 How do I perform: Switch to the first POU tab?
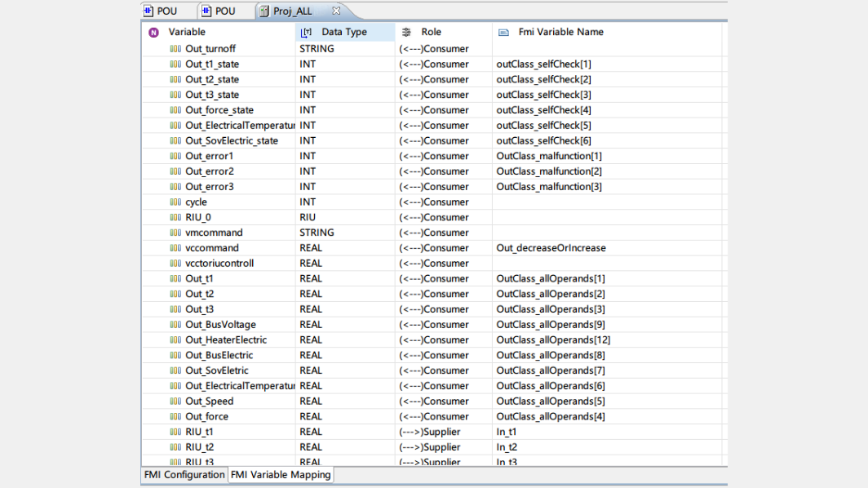tap(160, 11)
